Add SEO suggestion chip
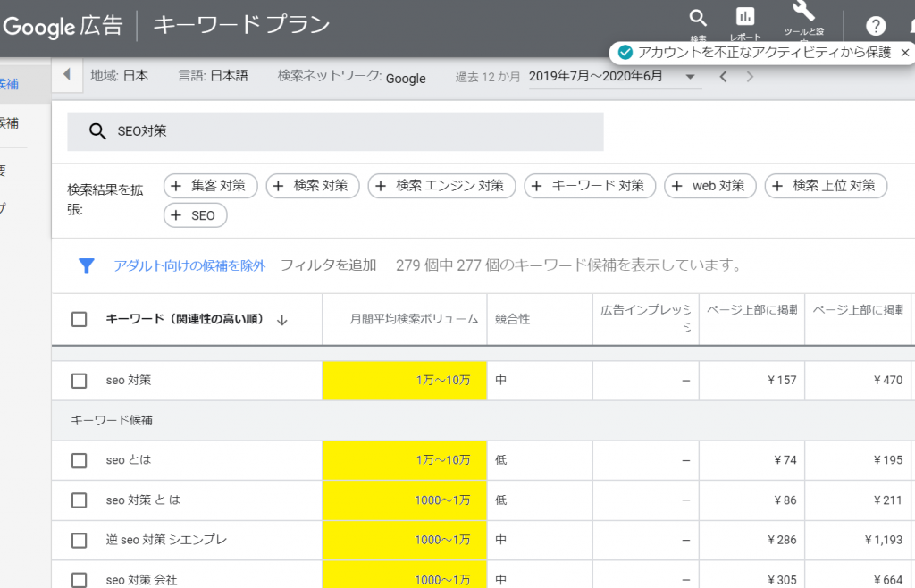The width and height of the screenshot is (915, 588). point(195,216)
